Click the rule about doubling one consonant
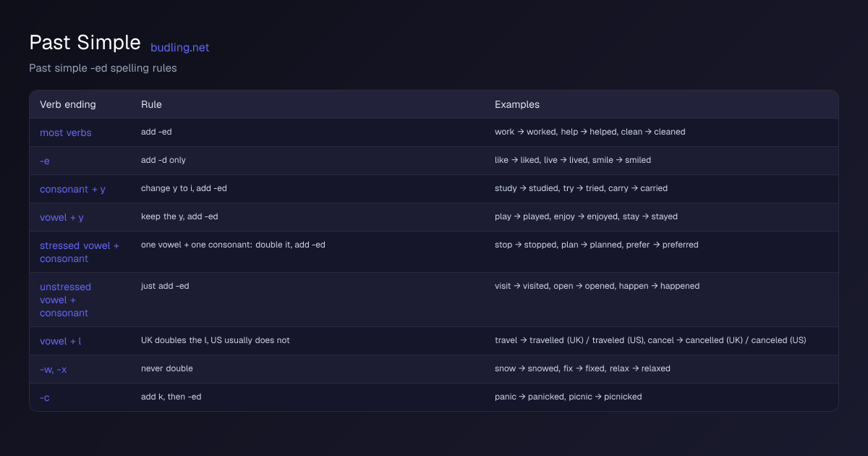868x456 pixels. point(233,245)
